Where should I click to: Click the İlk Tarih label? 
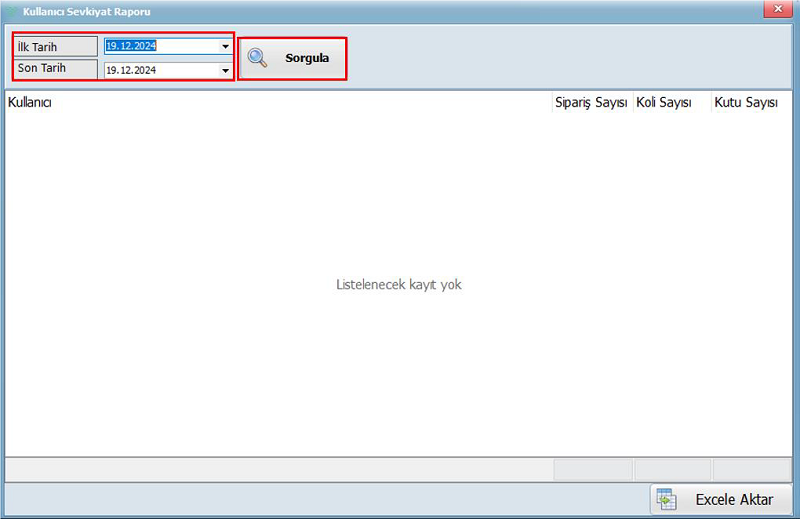coord(55,47)
